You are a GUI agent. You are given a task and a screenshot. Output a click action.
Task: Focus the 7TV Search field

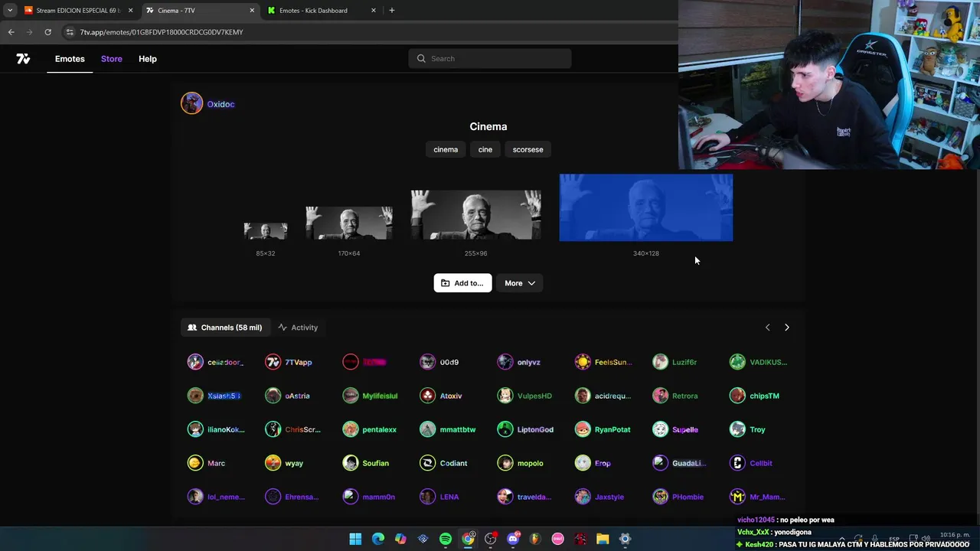[490, 58]
